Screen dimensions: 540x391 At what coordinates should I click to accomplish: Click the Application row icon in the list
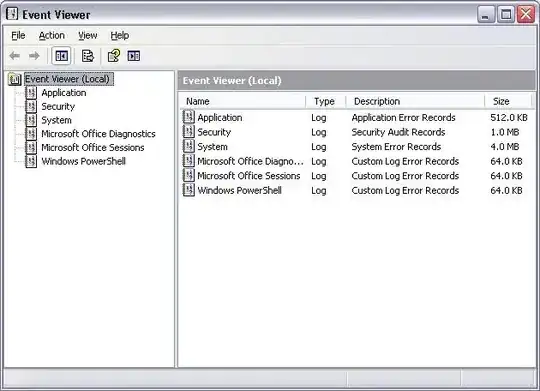188,117
